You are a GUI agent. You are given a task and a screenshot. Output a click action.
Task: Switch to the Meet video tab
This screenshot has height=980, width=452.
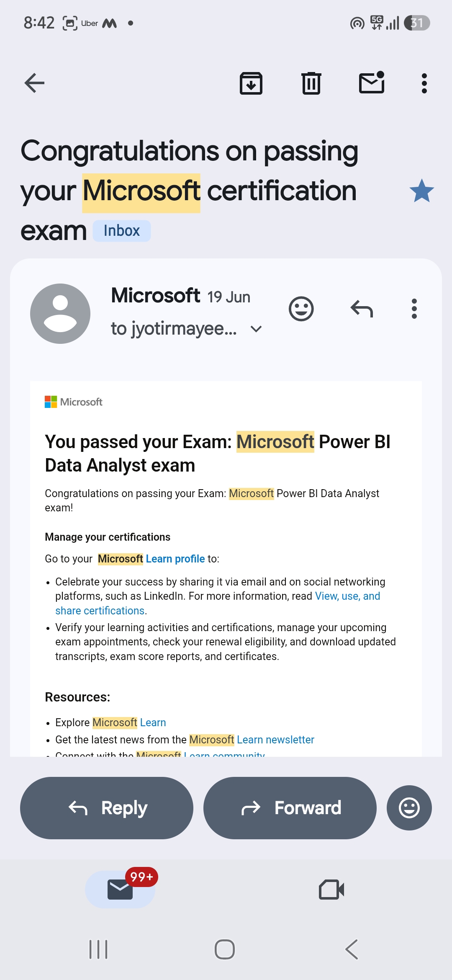pyautogui.click(x=331, y=889)
